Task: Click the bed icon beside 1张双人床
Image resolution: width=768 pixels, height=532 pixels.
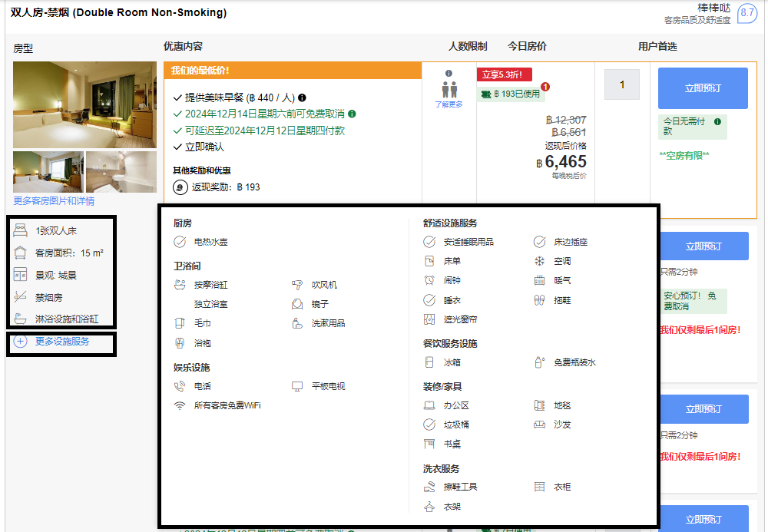Action: coord(20,230)
